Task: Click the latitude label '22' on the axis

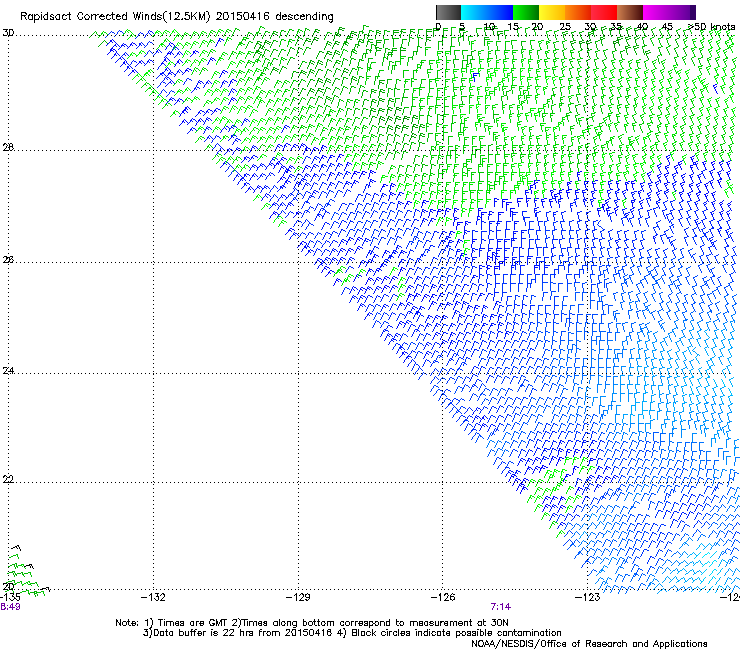Action: pyautogui.click(x=8, y=479)
